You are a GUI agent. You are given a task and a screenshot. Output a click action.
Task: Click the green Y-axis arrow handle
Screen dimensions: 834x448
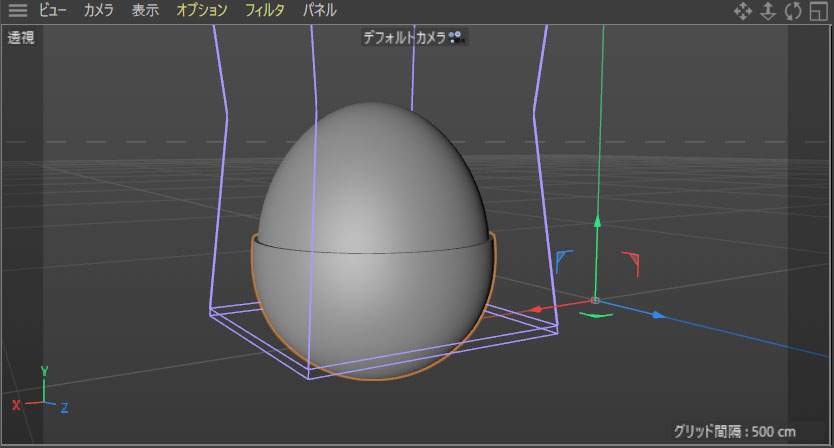coord(597,222)
